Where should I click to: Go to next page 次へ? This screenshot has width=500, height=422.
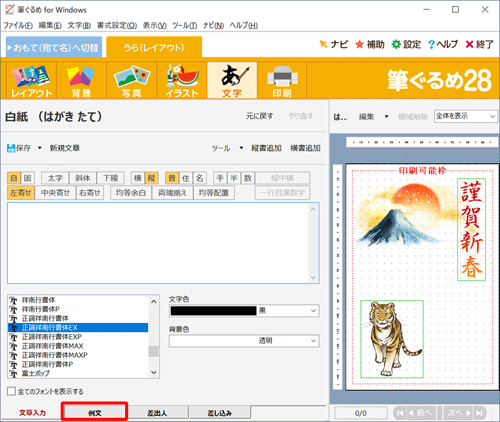click(459, 413)
